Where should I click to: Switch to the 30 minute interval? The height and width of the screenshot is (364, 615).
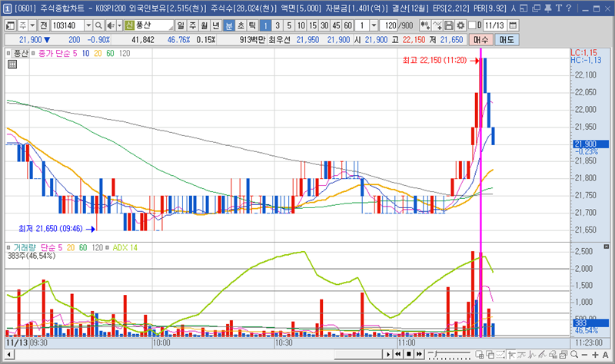click(324, 25)
